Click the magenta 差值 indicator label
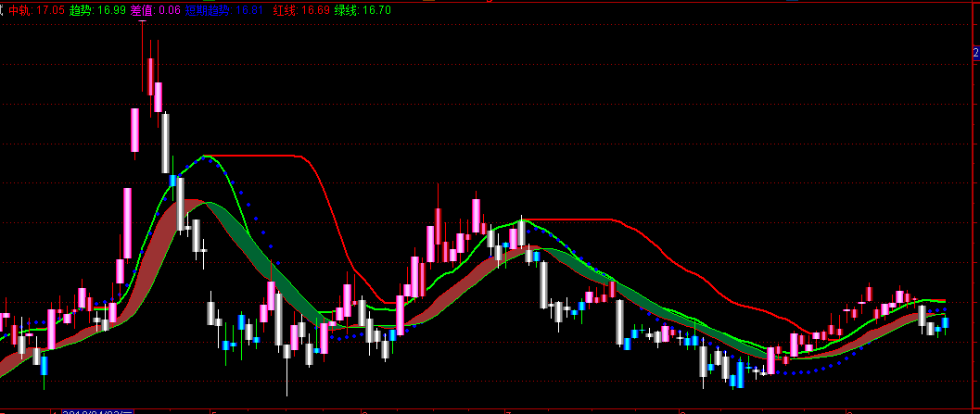The width and height of the screenshot is (980, 414). click(x=156, y=9)
